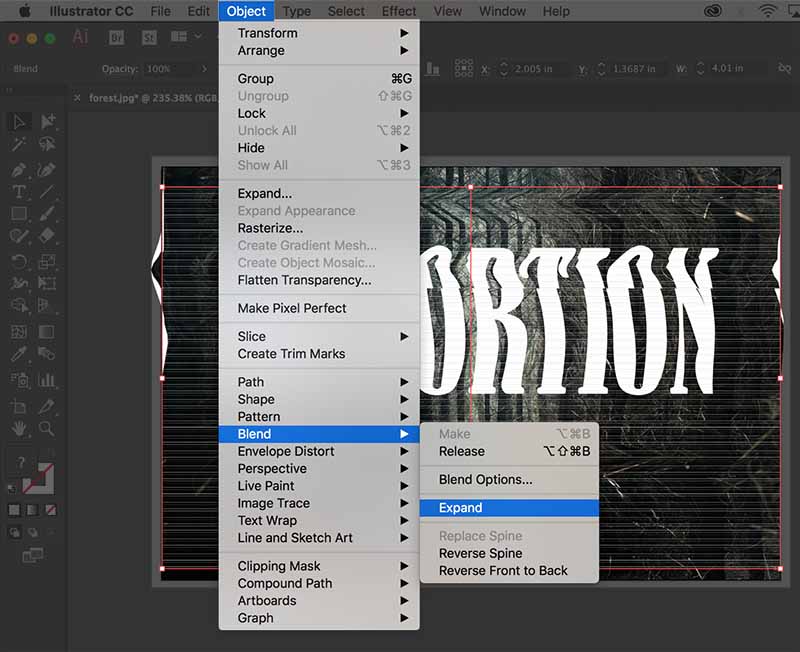Toggle constrain width and height link

[x=784, y=68]
